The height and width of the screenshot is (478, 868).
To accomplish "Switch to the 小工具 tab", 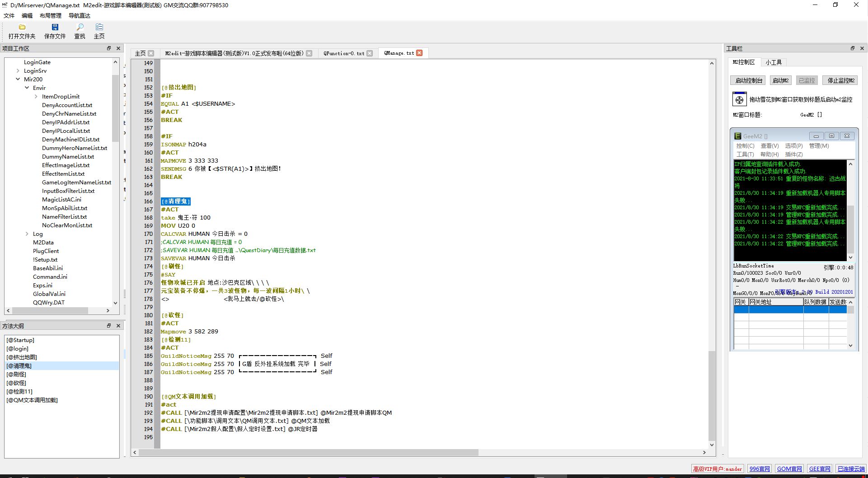I will pyautogui.click(x=774, y=62).
